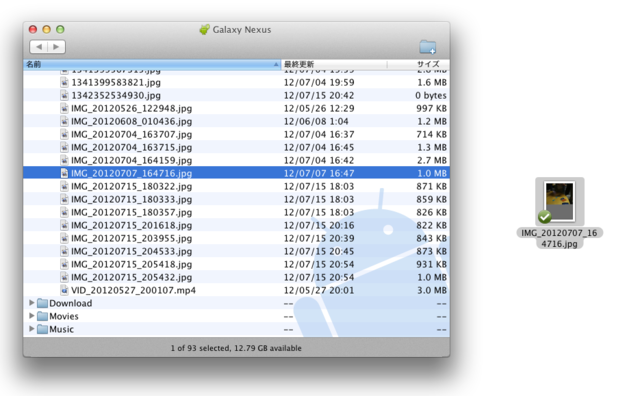
Task: Select file name IMG_20120715_205418.jpg
Action: click(x=131, y=265)
